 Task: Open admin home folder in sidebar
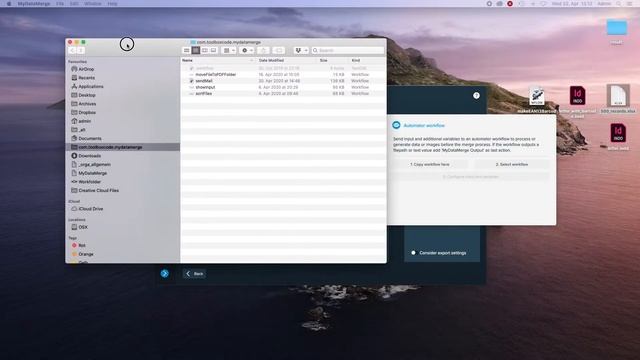84,121
